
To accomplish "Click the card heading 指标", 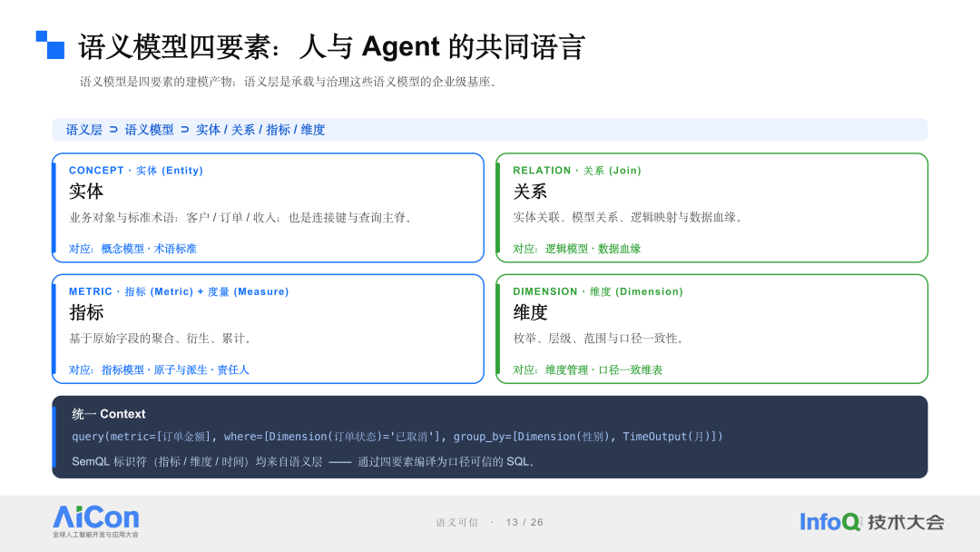I will click(x=86, y=312).
